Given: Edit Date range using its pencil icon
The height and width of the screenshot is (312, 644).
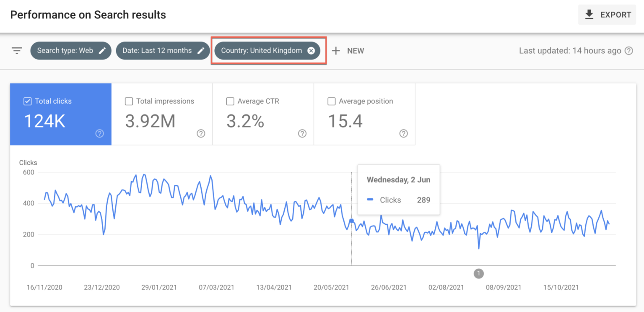Looking at the screenshot, I should click(200, 50).
